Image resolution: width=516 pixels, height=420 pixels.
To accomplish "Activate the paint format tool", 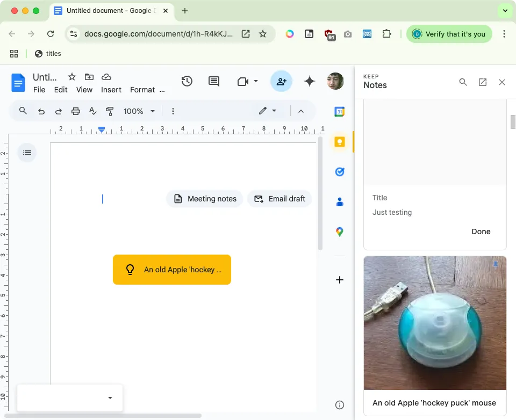I will point(110,111).
